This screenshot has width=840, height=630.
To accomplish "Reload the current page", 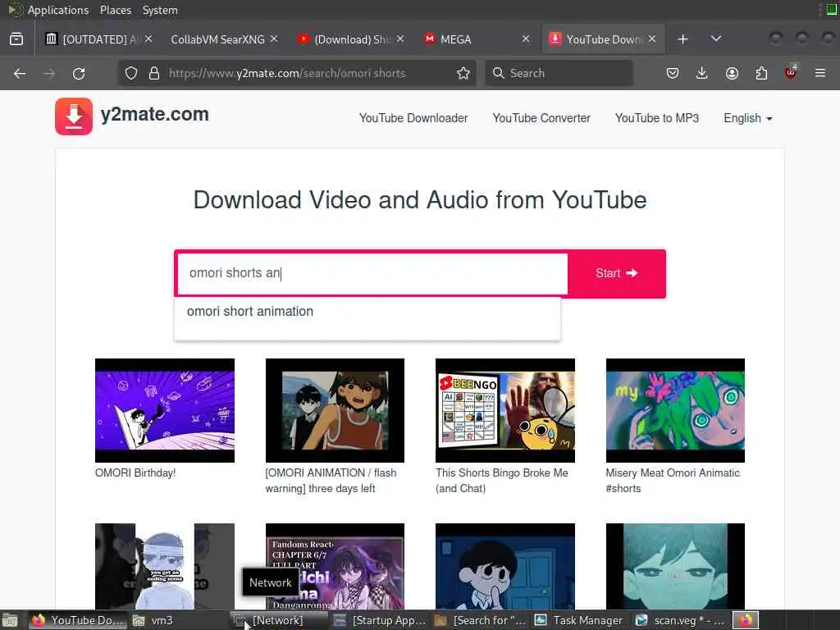I will (x=79, y=73).
